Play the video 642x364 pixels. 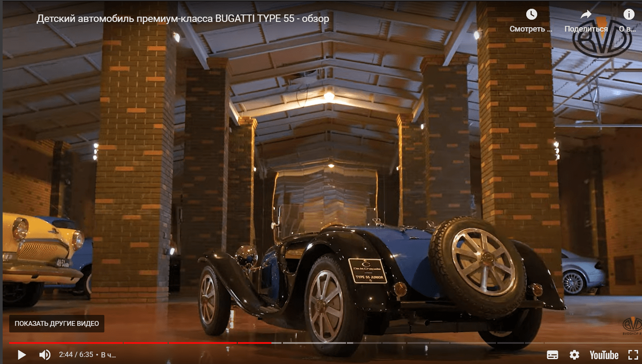[21, 354]
